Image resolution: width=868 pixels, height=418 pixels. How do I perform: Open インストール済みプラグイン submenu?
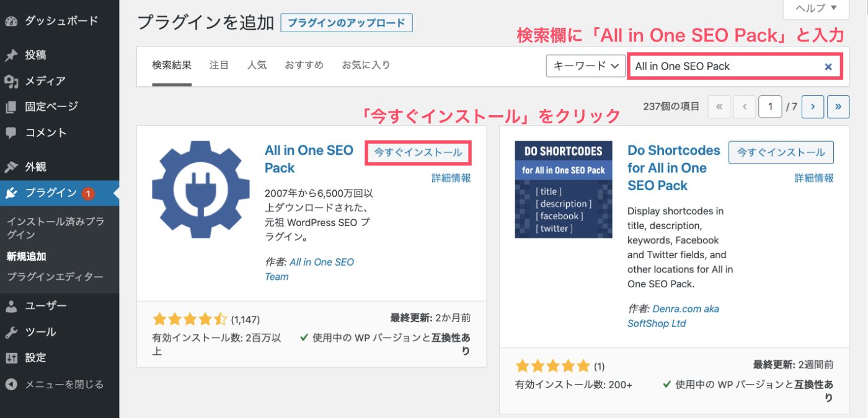pyautogui.click(x=55, y=229)
